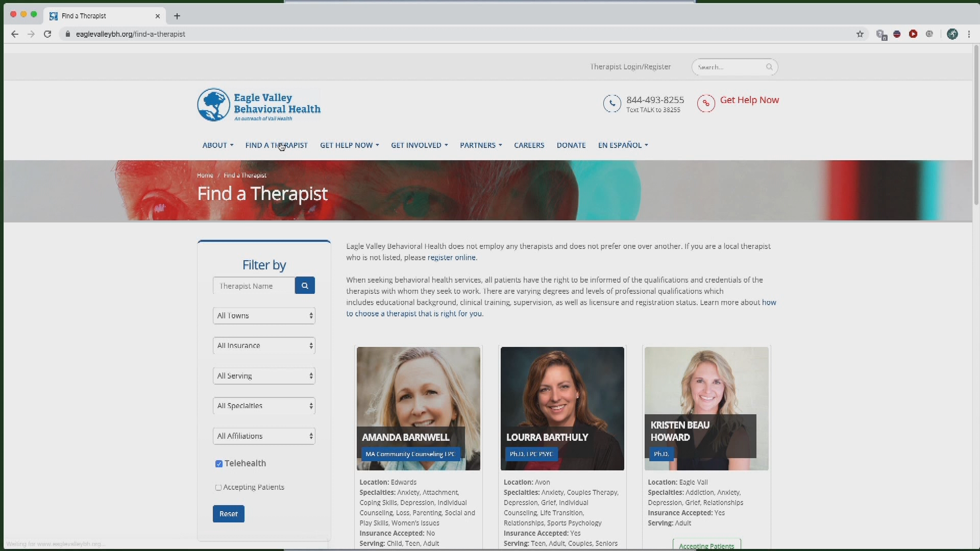980x551 pixels.
Task: Open the All Towns dropdown
Action: (x=264, y=316)
